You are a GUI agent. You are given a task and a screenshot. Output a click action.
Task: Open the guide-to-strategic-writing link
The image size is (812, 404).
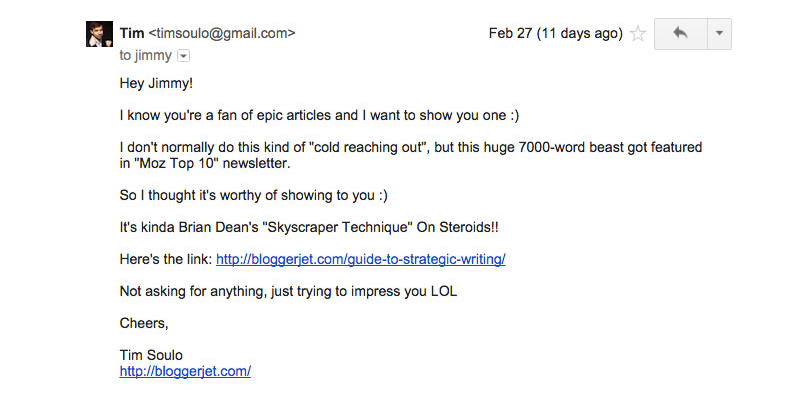(361, 259)
